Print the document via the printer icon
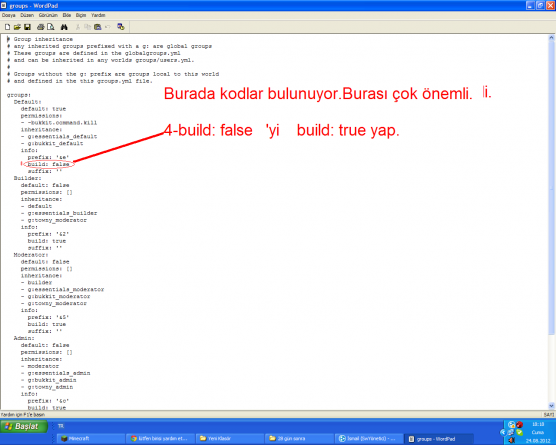Screen dimensions: 556x445 click(x=41, y=27)
